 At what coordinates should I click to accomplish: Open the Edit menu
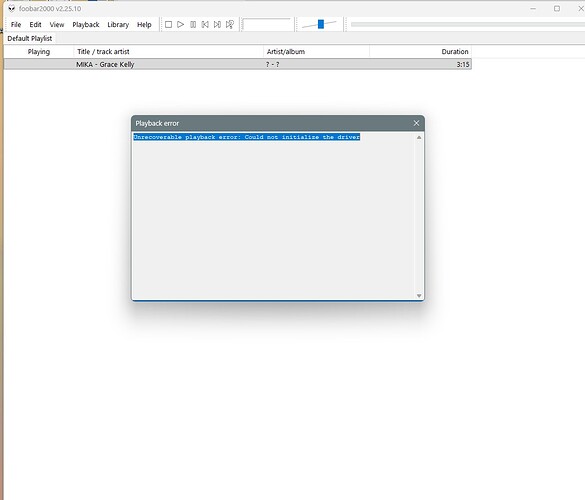35,25
